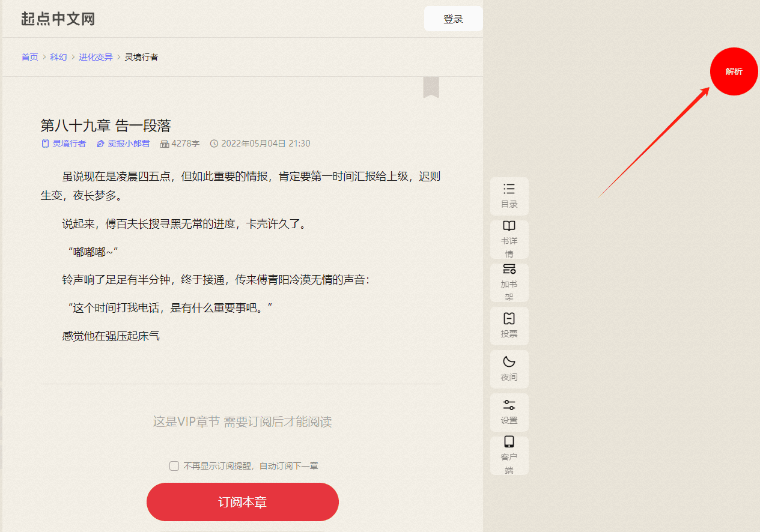Screen dimensions: 760x532
Task: Open book link 灵境行者 under chapter title
Action: [68, 144]
